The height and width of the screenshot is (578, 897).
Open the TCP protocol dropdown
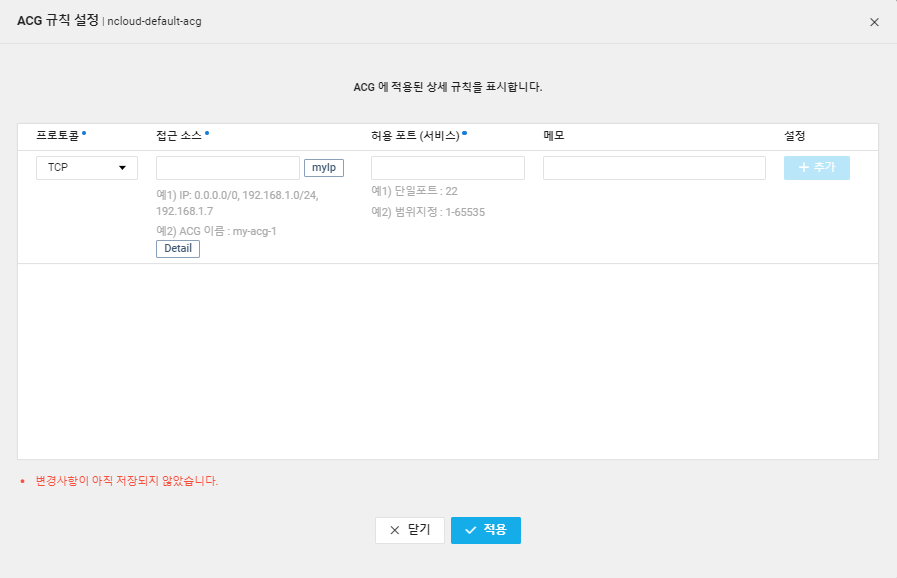click(x=86, y=168)
